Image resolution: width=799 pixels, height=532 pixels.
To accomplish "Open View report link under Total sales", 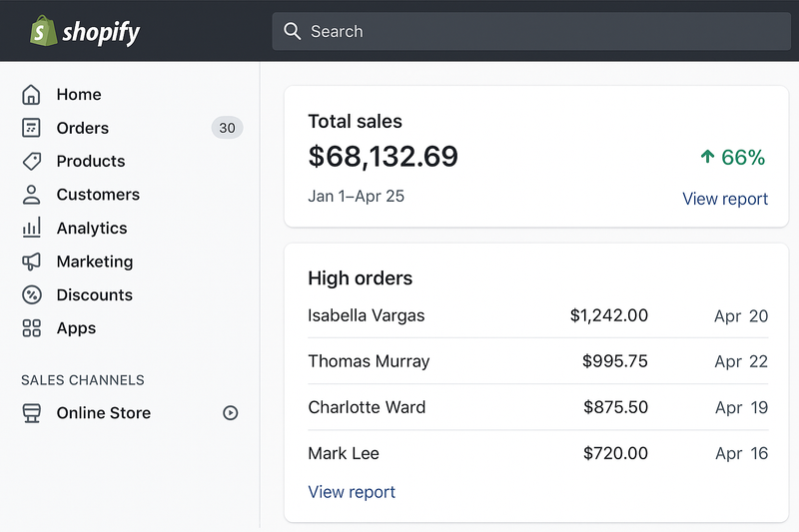I will [x=725, y=199].
